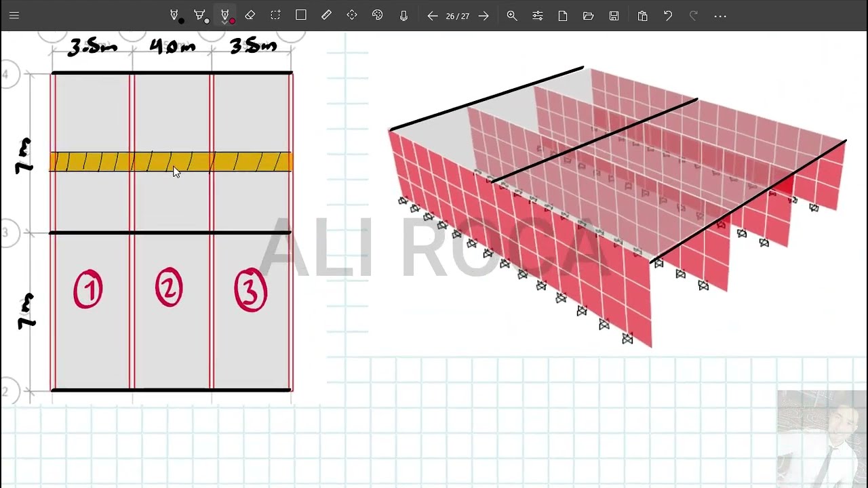Go to the previous page

click(432, 16)
